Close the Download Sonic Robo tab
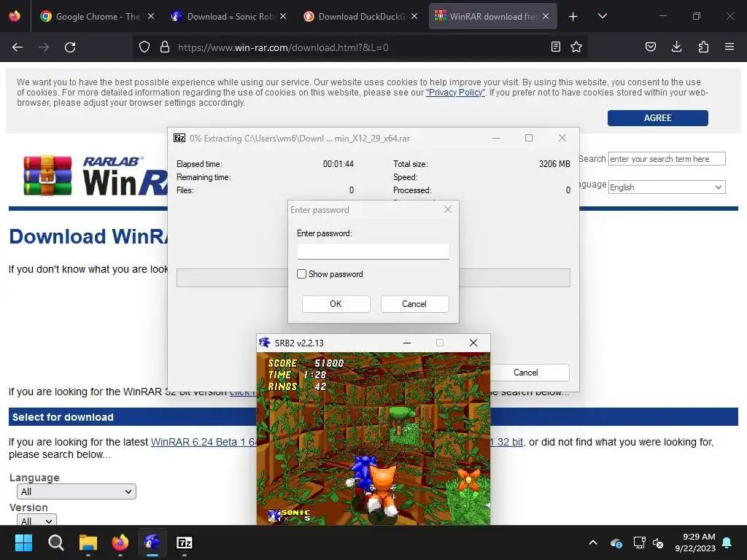 pyautogui.click(x=283, y=16)
